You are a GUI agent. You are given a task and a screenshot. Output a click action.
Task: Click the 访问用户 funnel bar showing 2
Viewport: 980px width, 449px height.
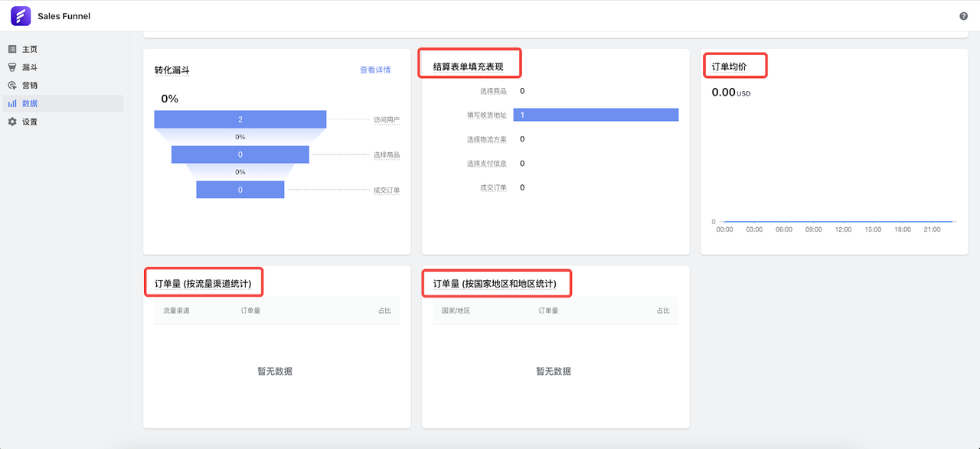pos(240,119)
